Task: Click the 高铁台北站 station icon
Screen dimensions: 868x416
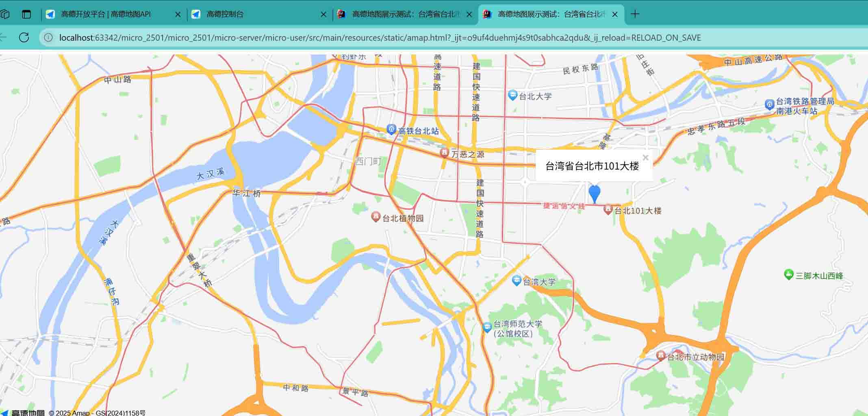Action: [391, 130]
